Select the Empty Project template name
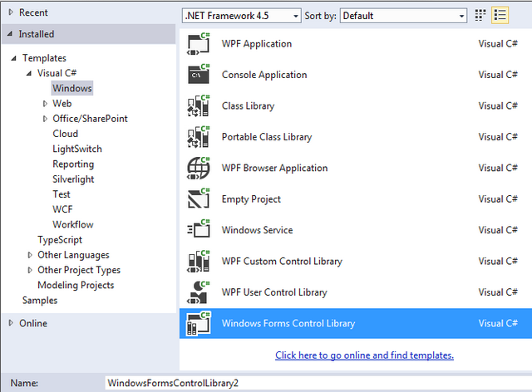This screenshot has width=532, height=392. click(251, 199)
